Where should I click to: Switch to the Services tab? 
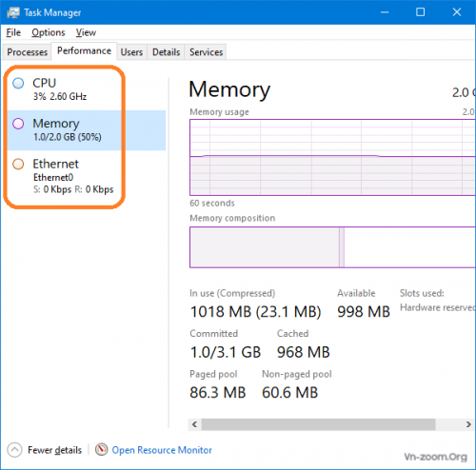(x=206, y=52)
